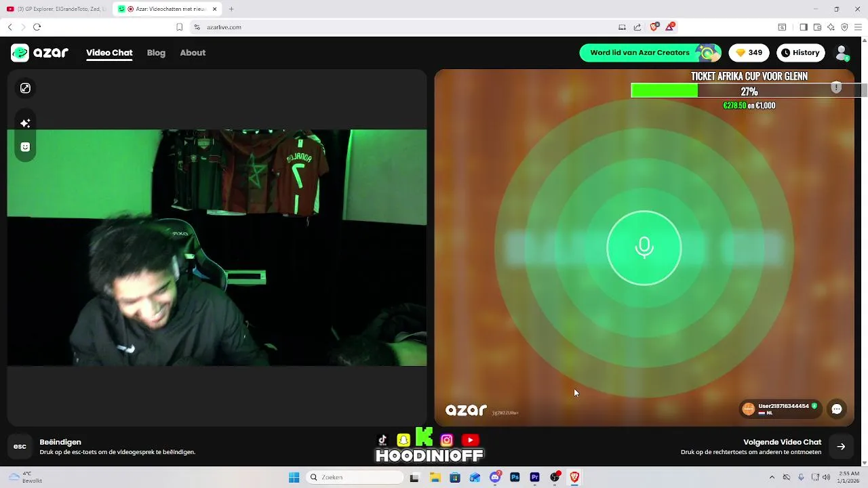Open the Blog page
Screen dimensions: 868x488
pos(156,53)
